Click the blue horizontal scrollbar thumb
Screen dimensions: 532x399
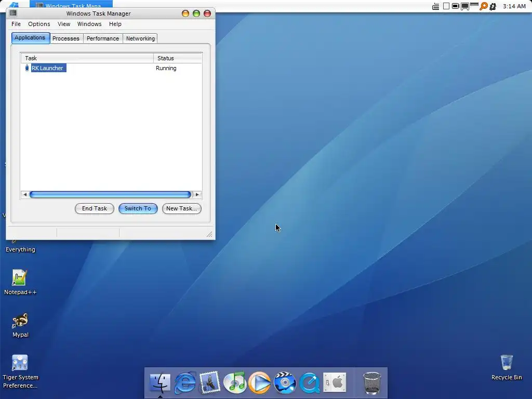110,194
